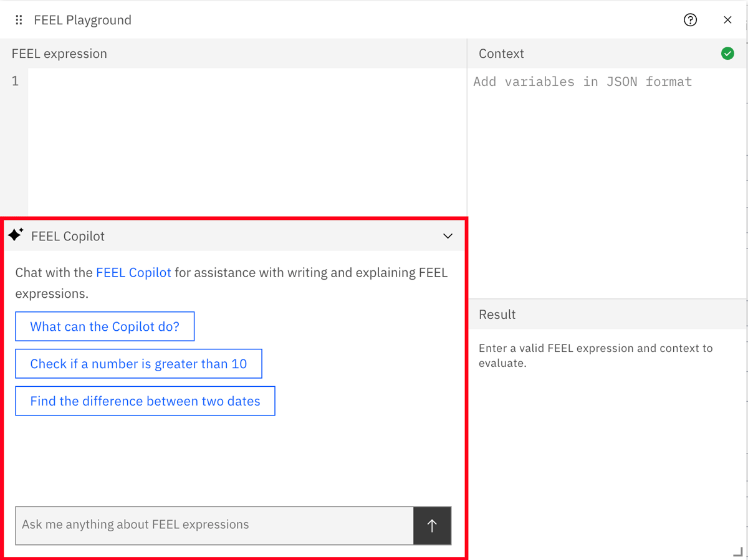Click line number 1 in the editor gutter
748x560 pixels.
click(15, 81)
